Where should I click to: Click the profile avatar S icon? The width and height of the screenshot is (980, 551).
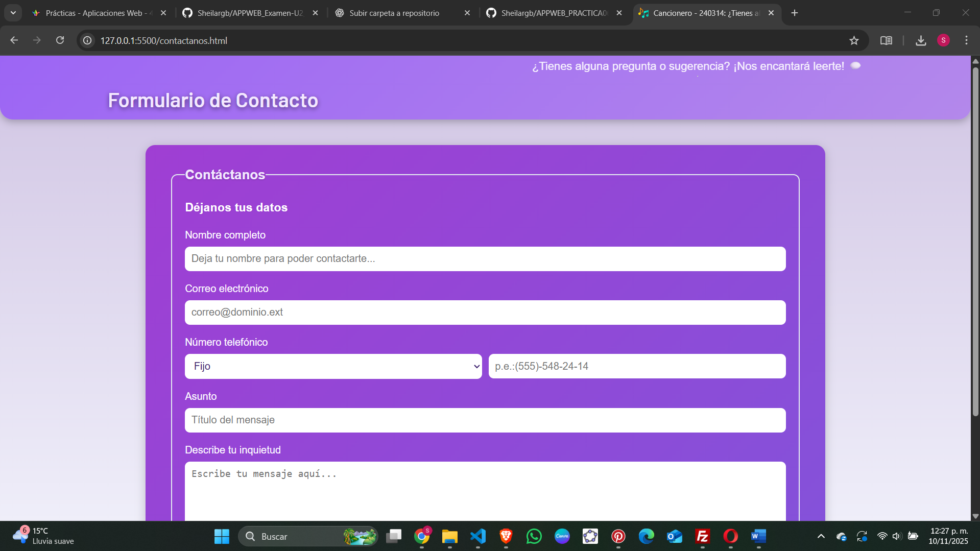pos(943,40)
